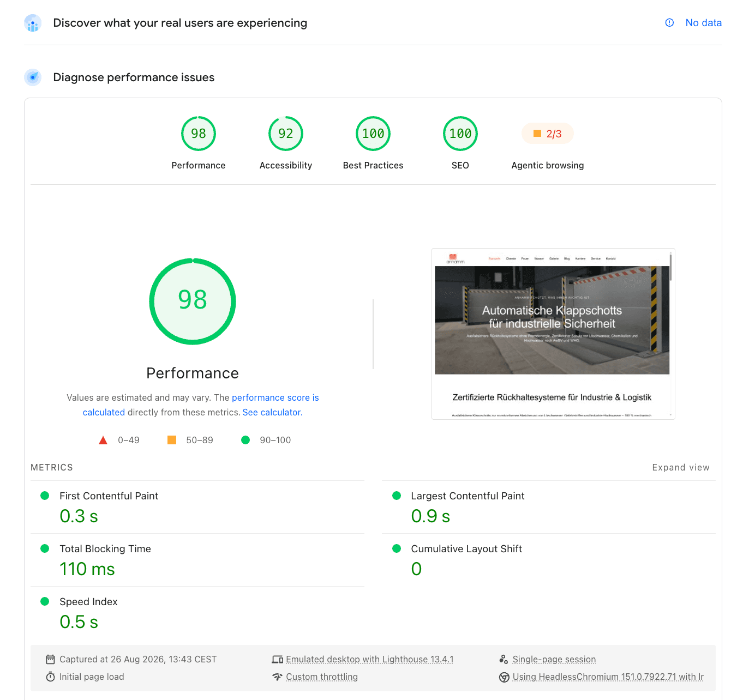This screenshot has width=743, height=700.
Task: Select the SEO 100 score gauge
Action: [460, 134]
